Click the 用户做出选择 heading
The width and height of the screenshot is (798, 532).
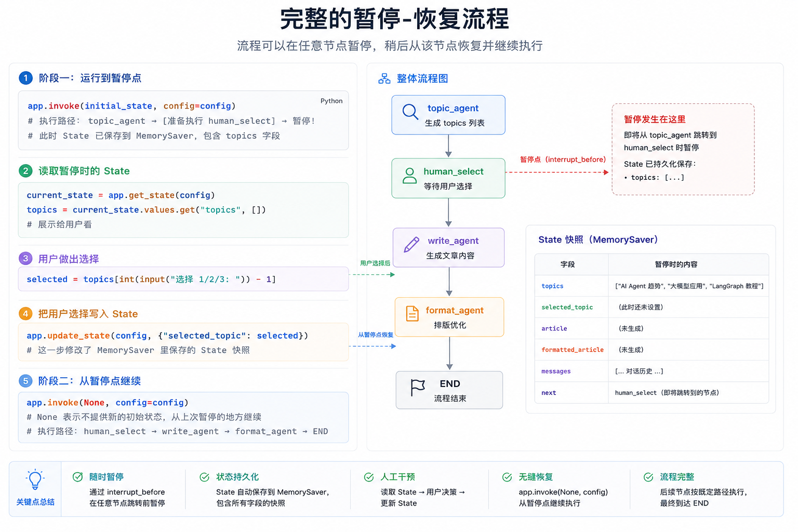(x=69, y=259)
